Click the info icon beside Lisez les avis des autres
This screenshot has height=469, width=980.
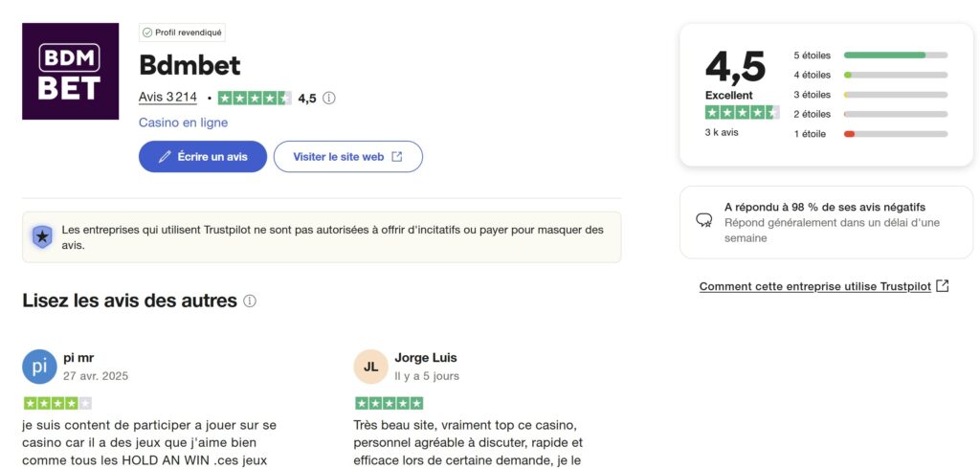(250, 301)
